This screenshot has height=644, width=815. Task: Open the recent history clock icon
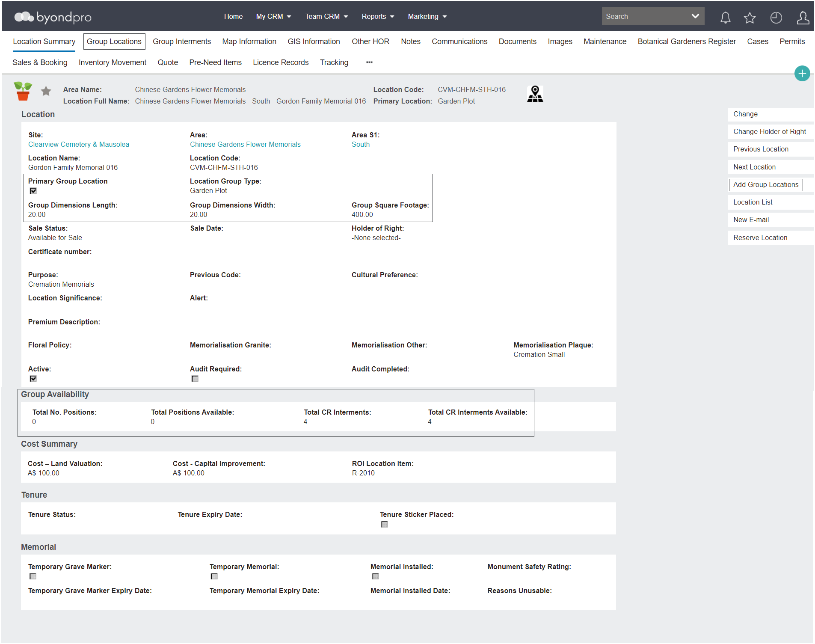coord(776,17)
